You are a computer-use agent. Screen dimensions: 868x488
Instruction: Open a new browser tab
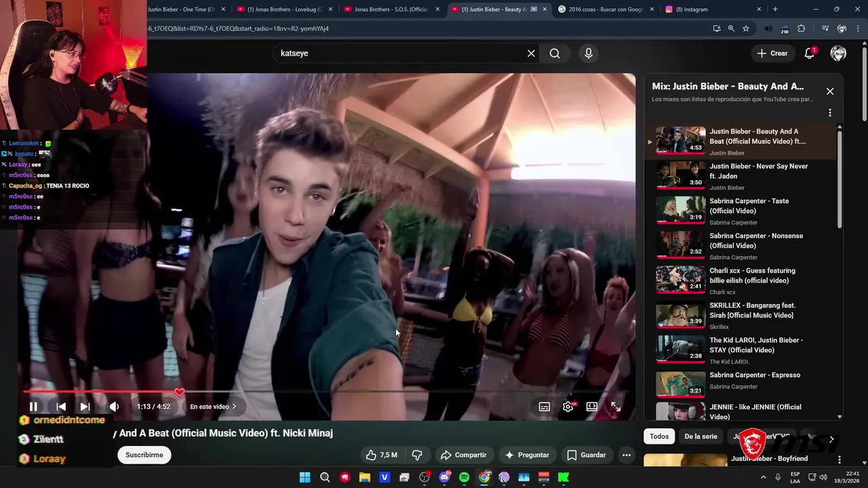[x=775, y=9]
